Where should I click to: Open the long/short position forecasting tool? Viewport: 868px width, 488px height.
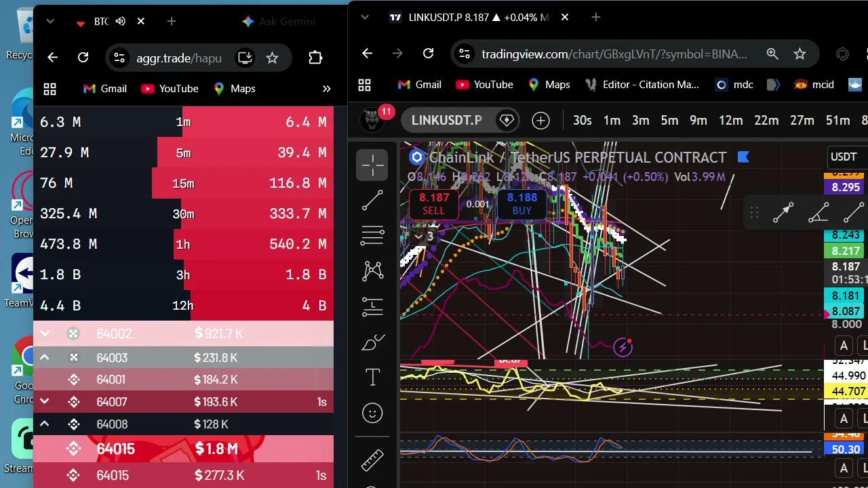[372, 306]
